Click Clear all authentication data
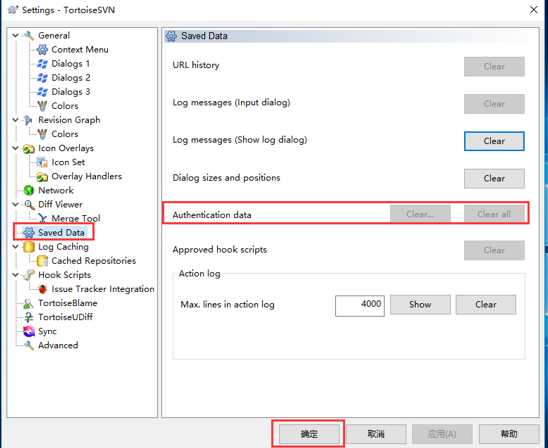The height and width of the screenshot is (448, 548). point(494,214)
